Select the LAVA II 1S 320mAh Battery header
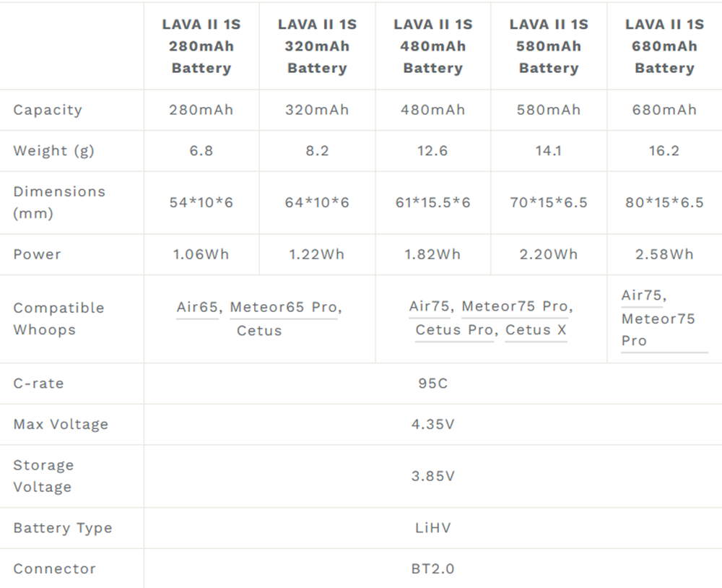 pyautogui.click(x=317, y=46)
